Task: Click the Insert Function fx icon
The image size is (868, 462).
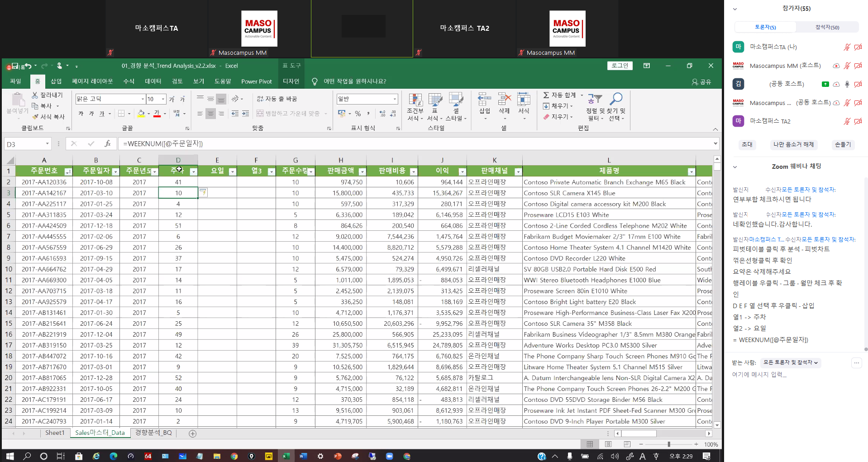Action: coord(107,144)
